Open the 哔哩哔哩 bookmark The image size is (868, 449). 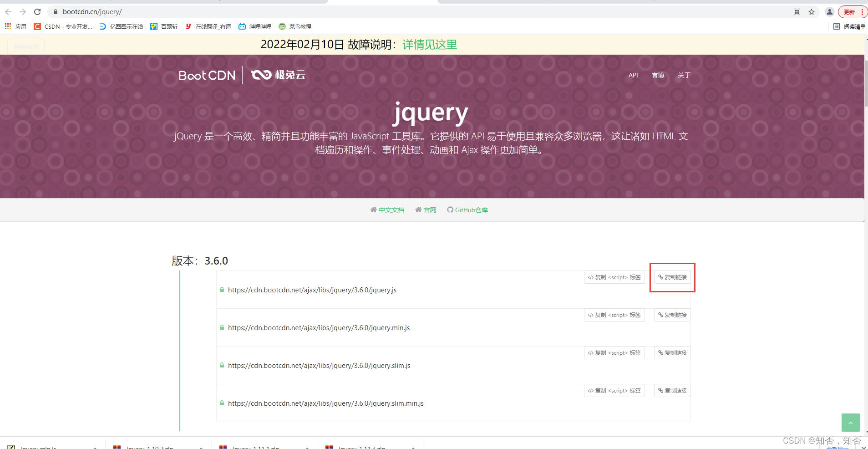[x=255, y=26]
